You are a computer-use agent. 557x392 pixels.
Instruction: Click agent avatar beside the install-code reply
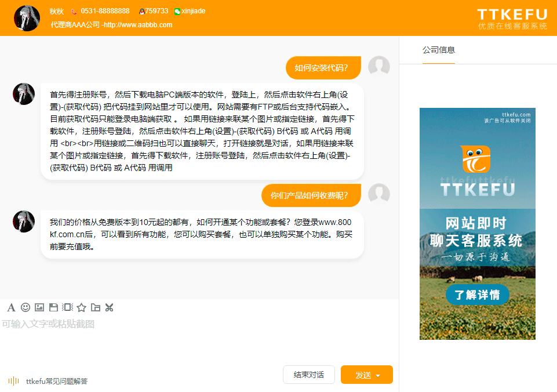[x=24, y=94]
